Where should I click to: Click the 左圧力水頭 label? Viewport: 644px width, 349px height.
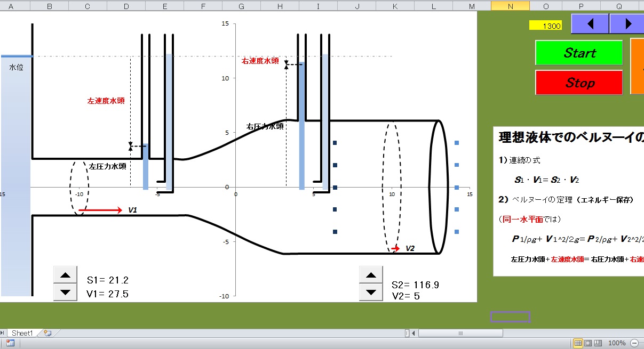pyautogui.click(x=107, y=166)
